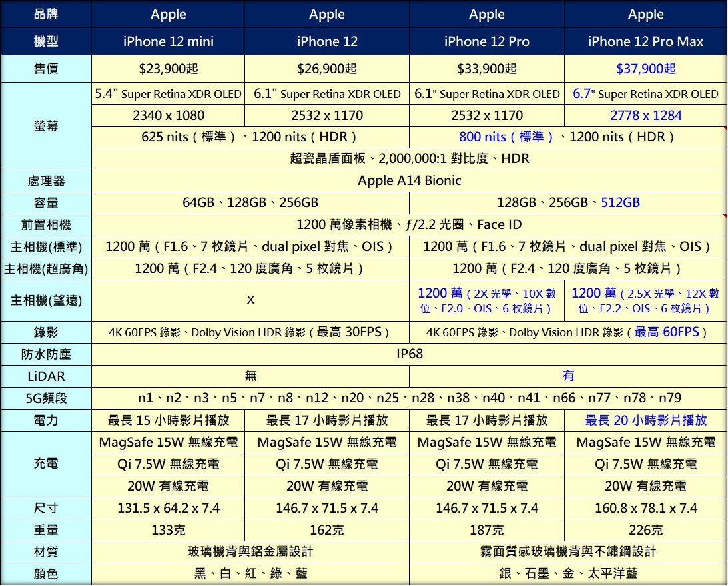Click the 最長 20 小時影片播放 cell
This screenshot has width=728, height=586.
click(645, 420)
